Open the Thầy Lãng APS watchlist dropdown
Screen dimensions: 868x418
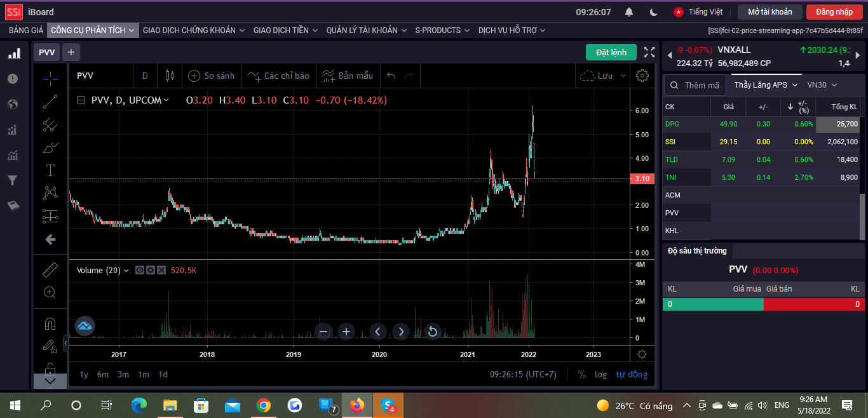(x=766, y=84)
